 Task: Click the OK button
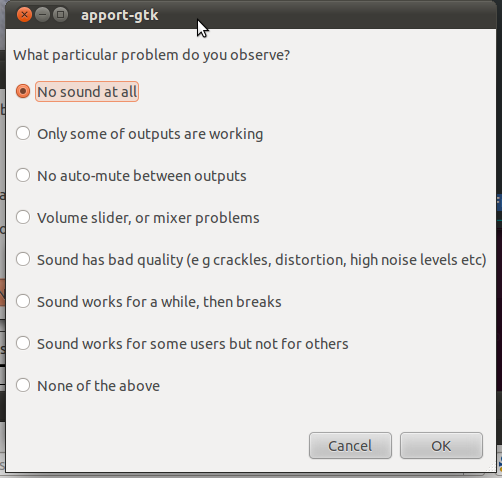point(441,446)
